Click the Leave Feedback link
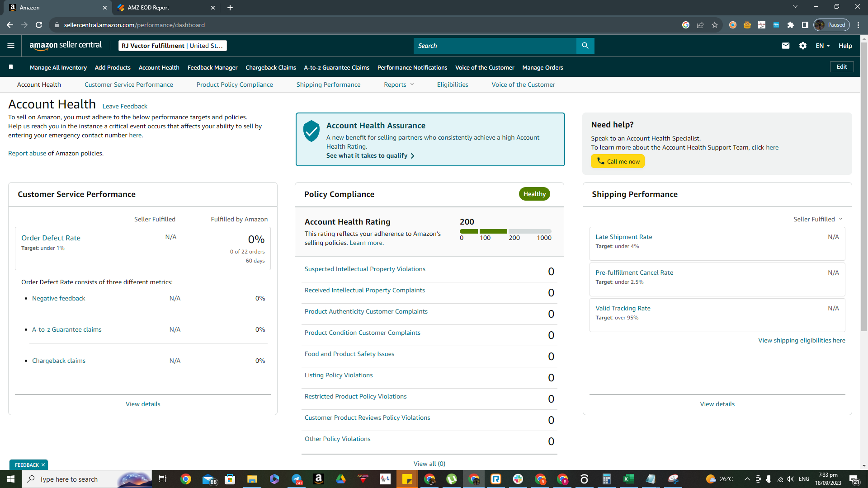The width and height of the screenshot is (868, 488). (x=125, y=106)
